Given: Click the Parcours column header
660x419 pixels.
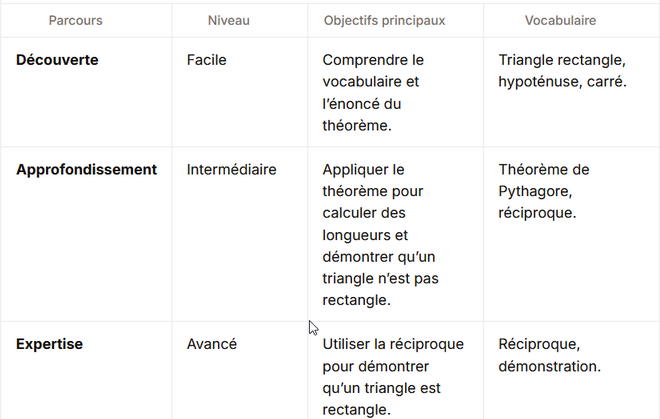Looking at the screenshot, I should coord(75,20).
